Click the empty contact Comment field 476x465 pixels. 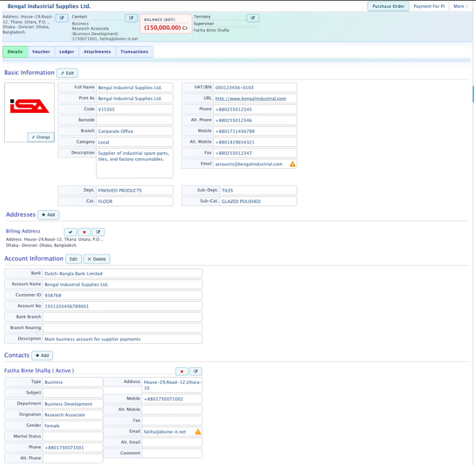[172, 453]
